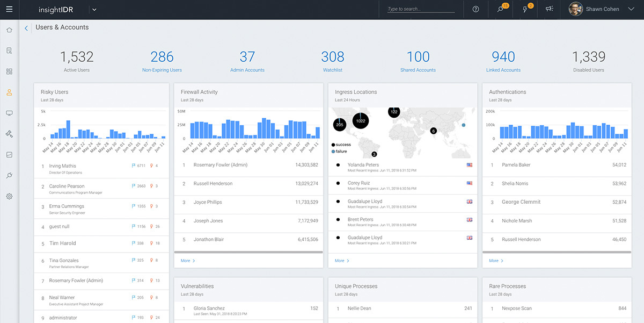This screenshot has width=644, height=323.
Task: Click the plug Data Collection sidebar icon
Action: [9, 175]
